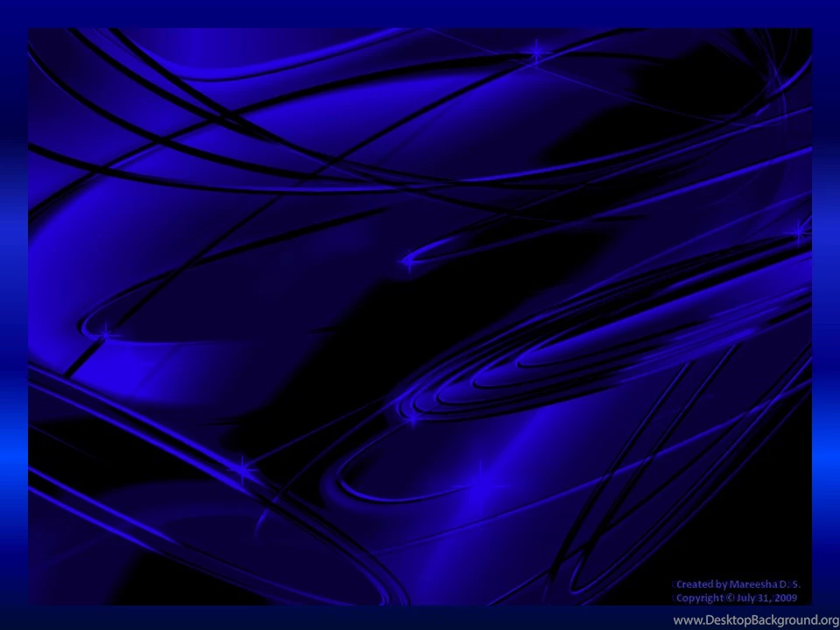Click the small star on the right edge
The width and height of the screenshot is (840, 630).
(796, 230)
